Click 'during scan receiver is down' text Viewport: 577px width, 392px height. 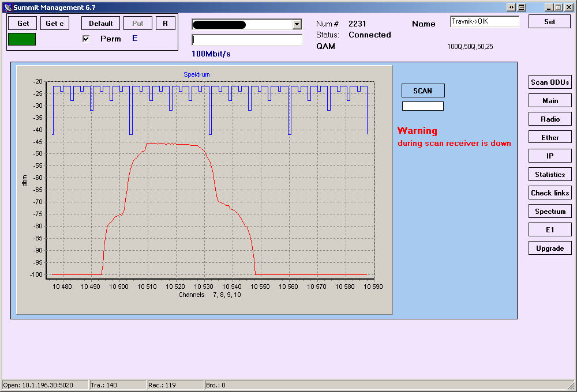[454, 143]
